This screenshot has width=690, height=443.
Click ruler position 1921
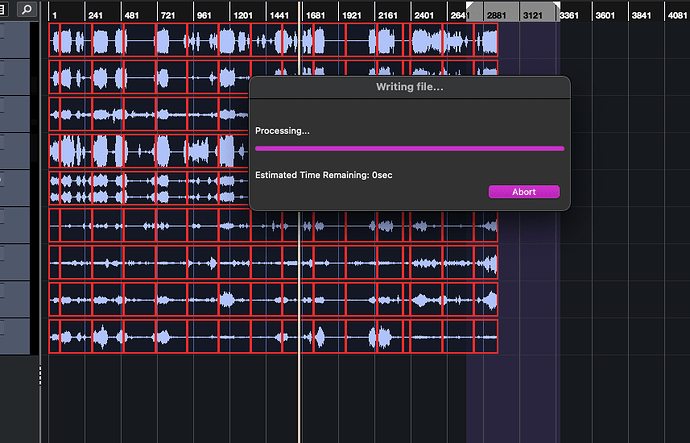point(352,15)
